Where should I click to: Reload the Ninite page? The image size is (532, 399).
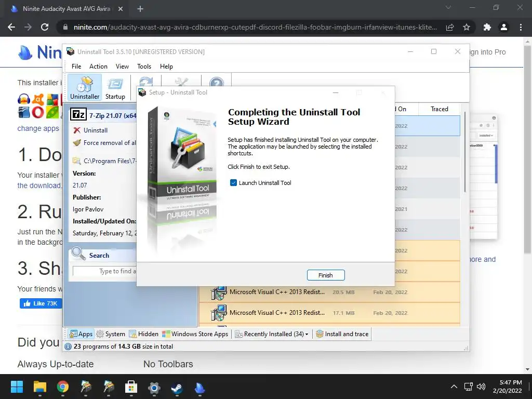45,27
